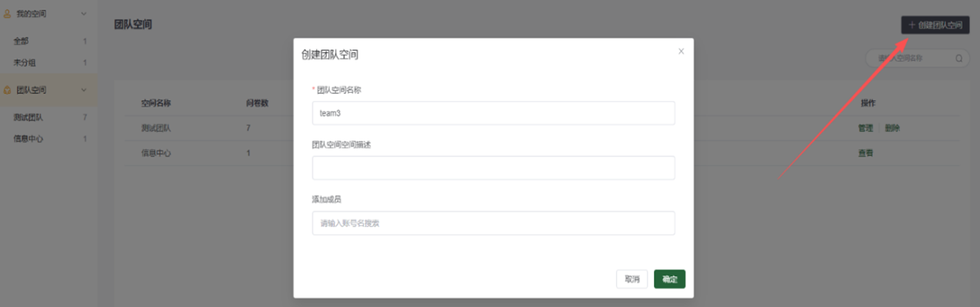Click 查看 link for 信息中心 row
980x307 pixels.
(x=865, y=153)
